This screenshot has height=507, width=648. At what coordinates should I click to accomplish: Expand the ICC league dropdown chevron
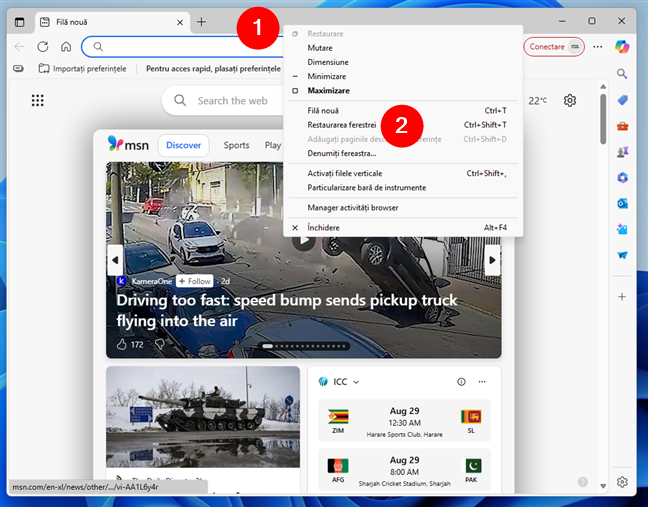(356, 382)
